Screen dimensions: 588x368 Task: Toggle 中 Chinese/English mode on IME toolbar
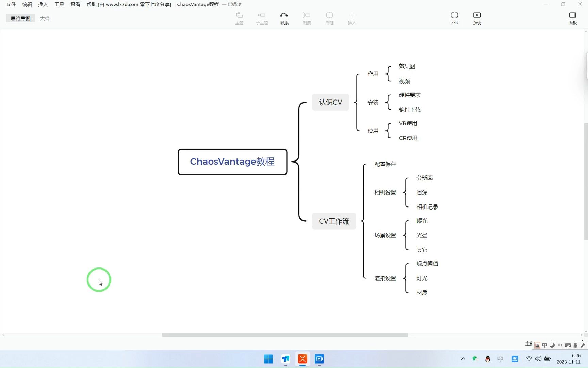pyautogui.click(x=545, y=345)
